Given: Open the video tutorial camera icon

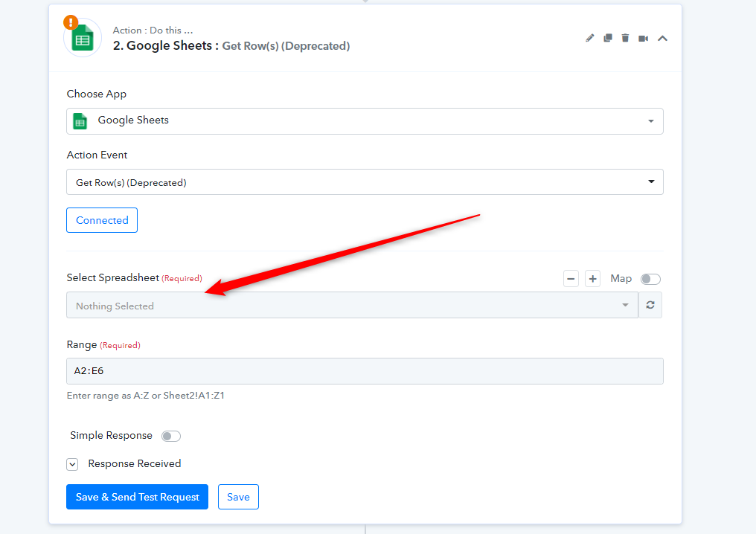Looking at the screenshot, I should (643, 39).
